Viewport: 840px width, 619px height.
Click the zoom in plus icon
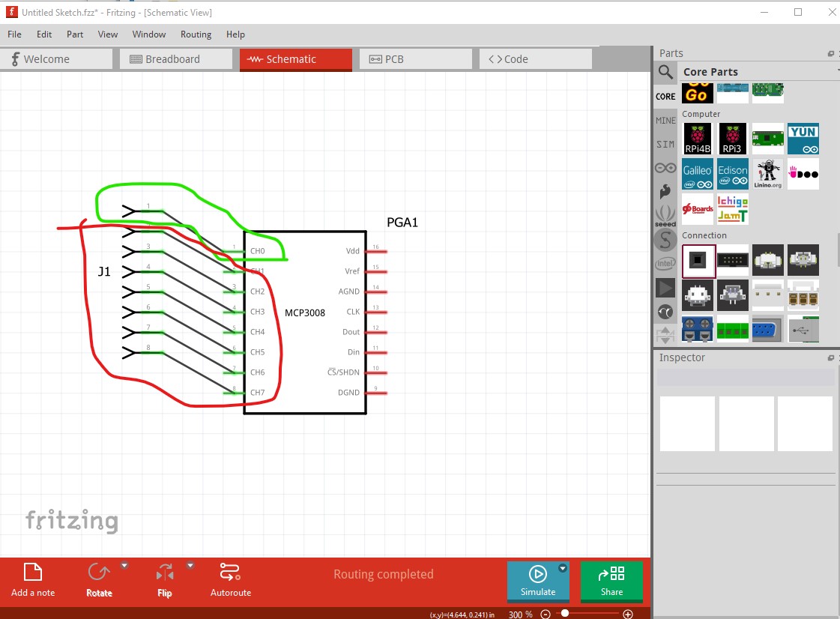coord(628,615)
